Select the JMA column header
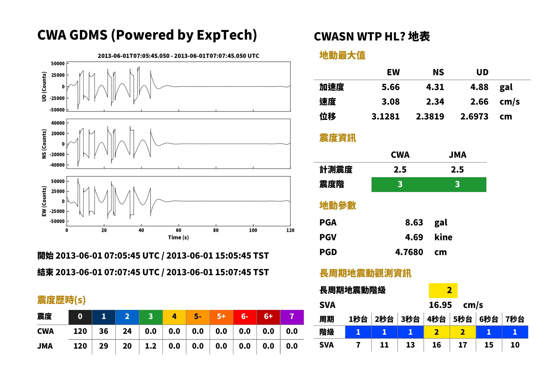This screenshot has height=392, width=549. click(x=458, y=155)
